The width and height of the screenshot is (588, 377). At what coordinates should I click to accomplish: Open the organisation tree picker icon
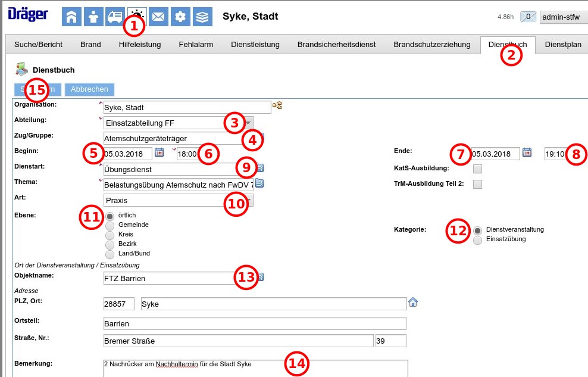(277, 106)
